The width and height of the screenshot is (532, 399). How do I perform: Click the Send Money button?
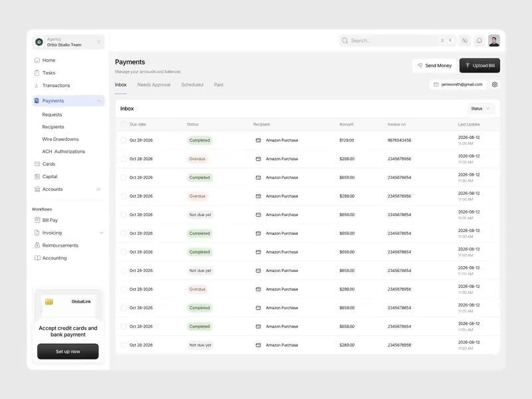coord(434,65)
